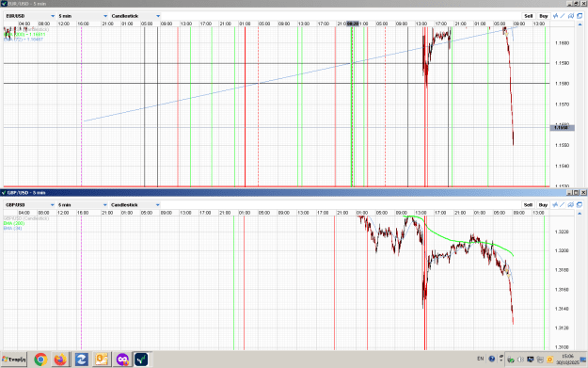Click the detach window icon in GBP/USD chart
This screenshot has height=368, width=588.
pyautogui.click(x=580, y=205)
